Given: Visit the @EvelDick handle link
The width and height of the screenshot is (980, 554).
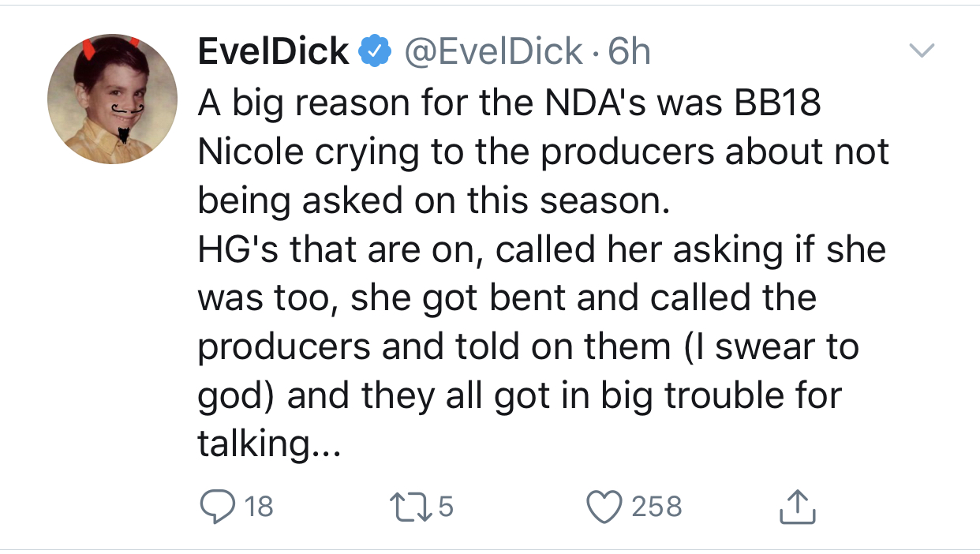Looking at the screenshot, I should (x=493, y=53).
